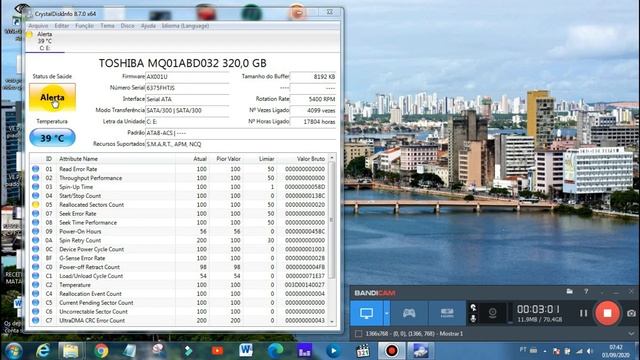Toggle microphone recording in Bandicam
This screenshot has height=360, width=640.
tap(473, 318)
